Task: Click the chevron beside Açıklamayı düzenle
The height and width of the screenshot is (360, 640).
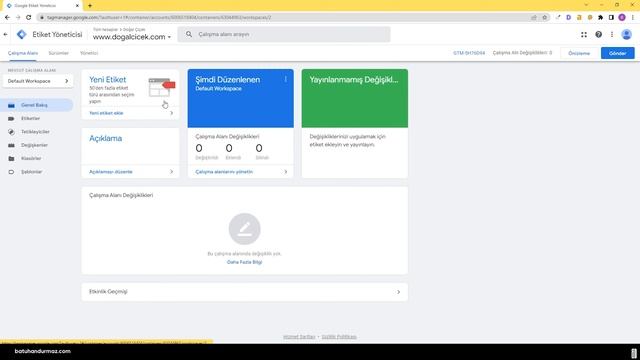Action: 171,172
